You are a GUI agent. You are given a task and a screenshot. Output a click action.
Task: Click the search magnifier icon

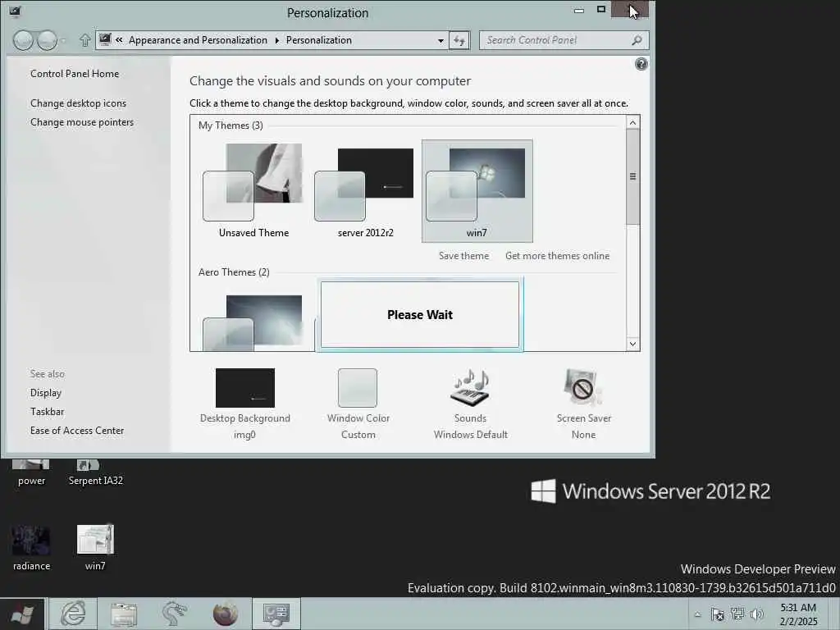tap(637, 40)
